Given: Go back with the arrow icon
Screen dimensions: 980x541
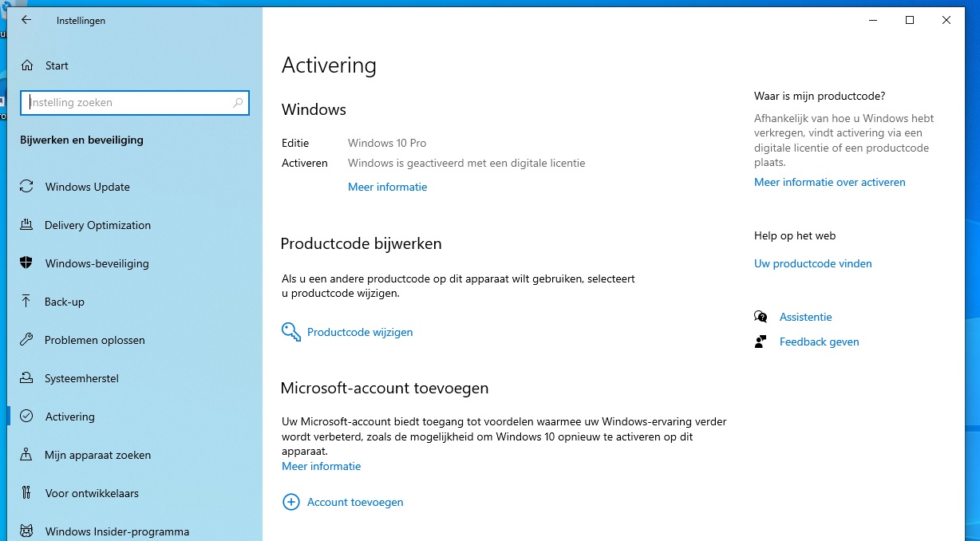Looking at the screenshot, I should tap(26, 20).
